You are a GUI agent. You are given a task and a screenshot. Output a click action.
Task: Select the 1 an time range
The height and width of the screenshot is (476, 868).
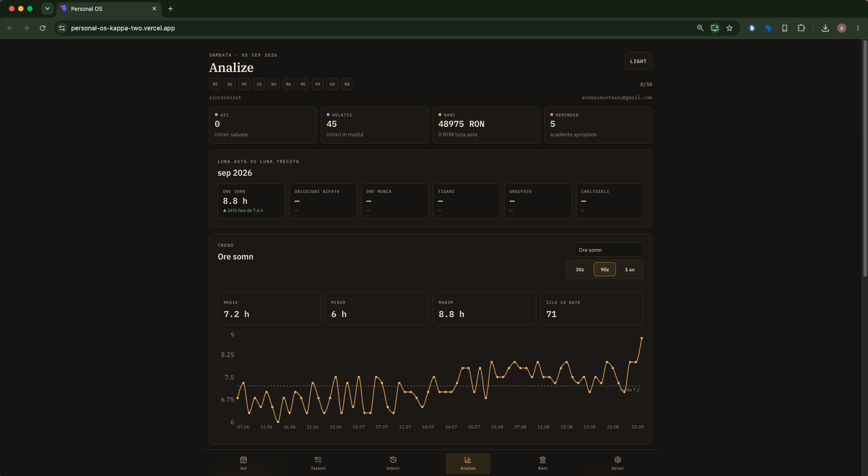click(630, 269)
